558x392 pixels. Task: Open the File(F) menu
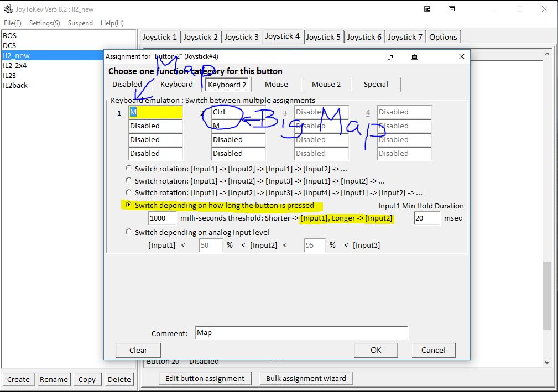tap(13, 23)
